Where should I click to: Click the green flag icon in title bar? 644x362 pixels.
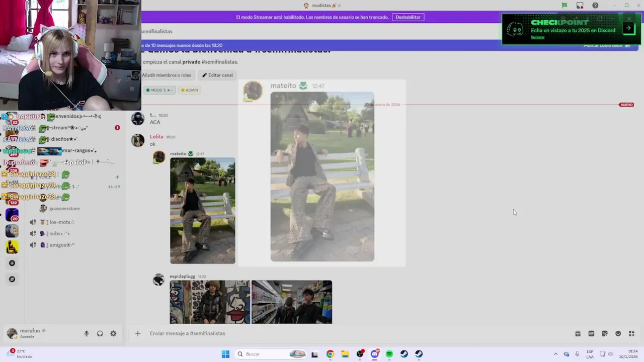[x=565, y=6]
